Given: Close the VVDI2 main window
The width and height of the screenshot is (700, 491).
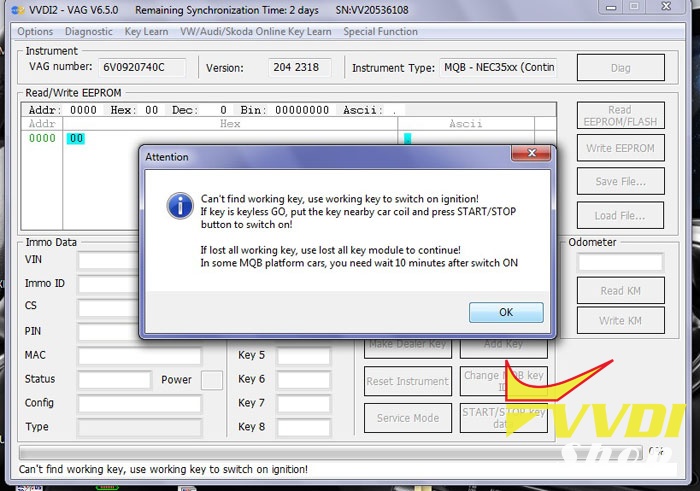Looking at the screenshot, I should 666,7.
